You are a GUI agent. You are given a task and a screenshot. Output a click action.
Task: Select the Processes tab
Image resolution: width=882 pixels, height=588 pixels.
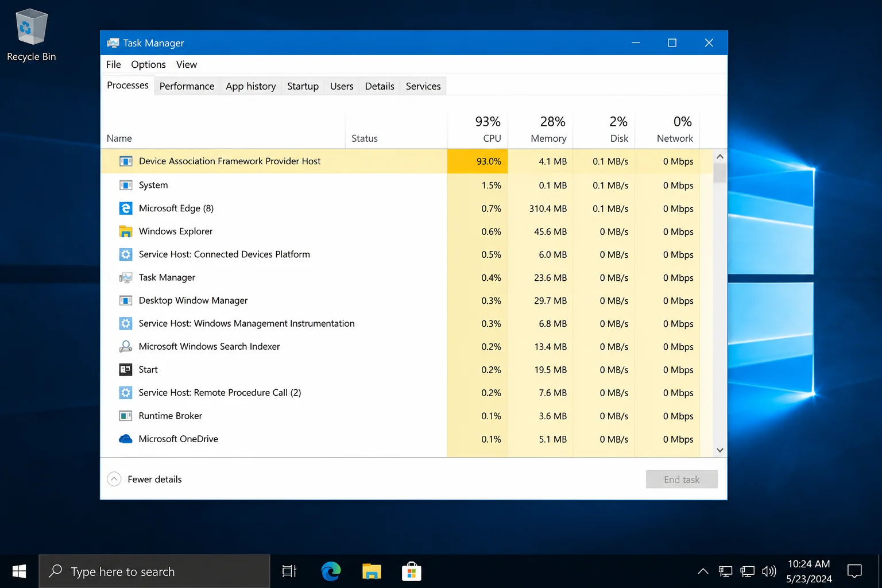tap(127, 85)
